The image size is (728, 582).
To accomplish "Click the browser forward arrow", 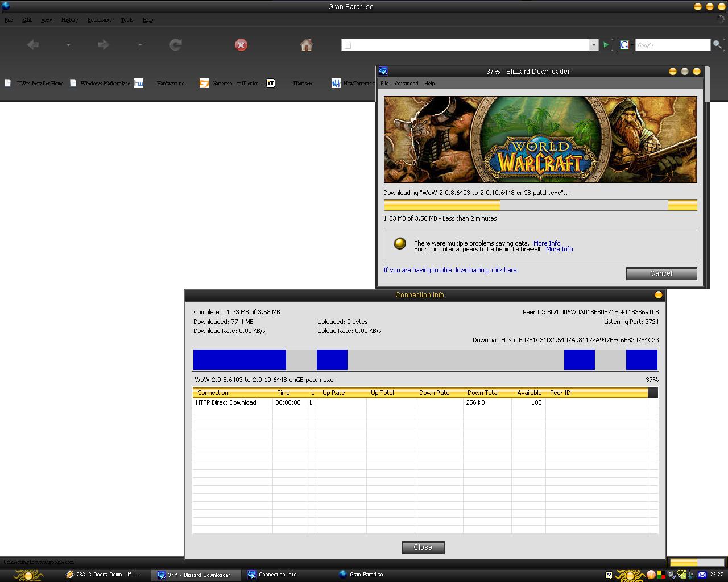I will tap(103, 45).
